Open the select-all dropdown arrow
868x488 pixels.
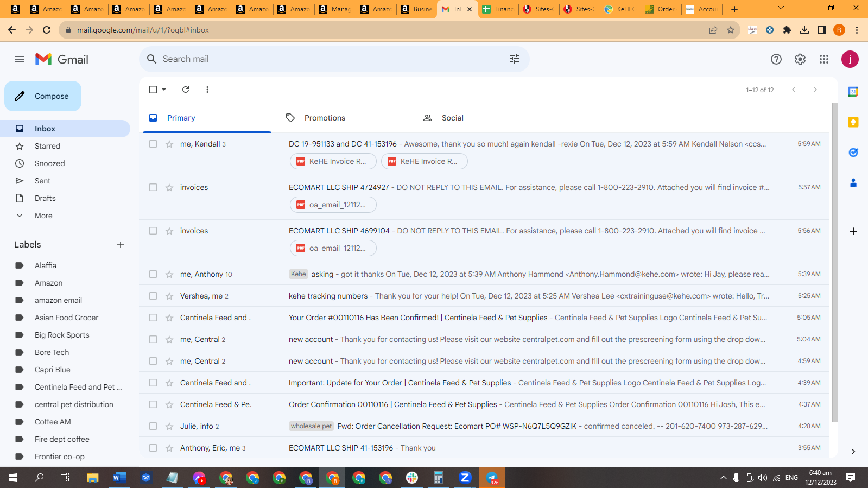(164, 90)
